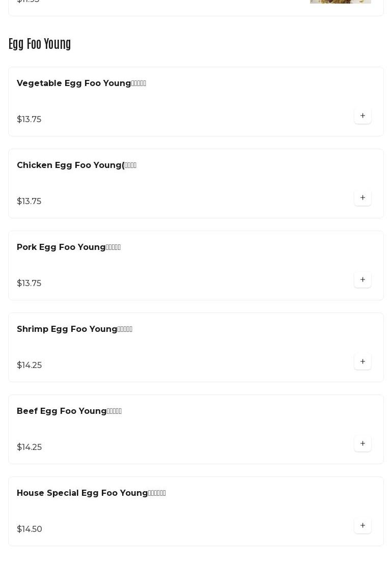Click the $14.50 House Special price

click(x=30, y=529)
